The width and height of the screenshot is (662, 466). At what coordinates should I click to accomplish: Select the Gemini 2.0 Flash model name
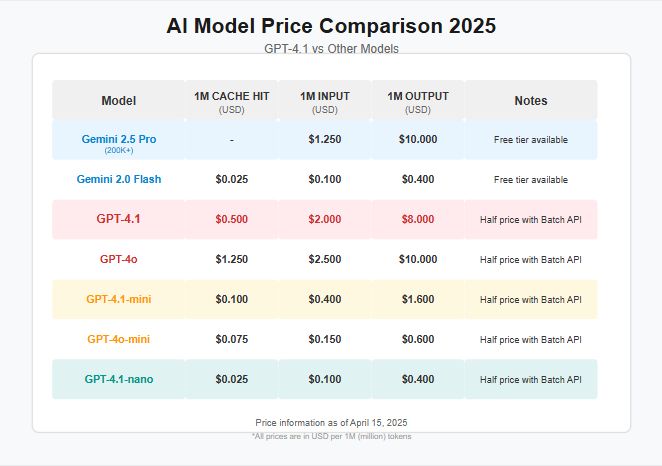tap(118, 179)
